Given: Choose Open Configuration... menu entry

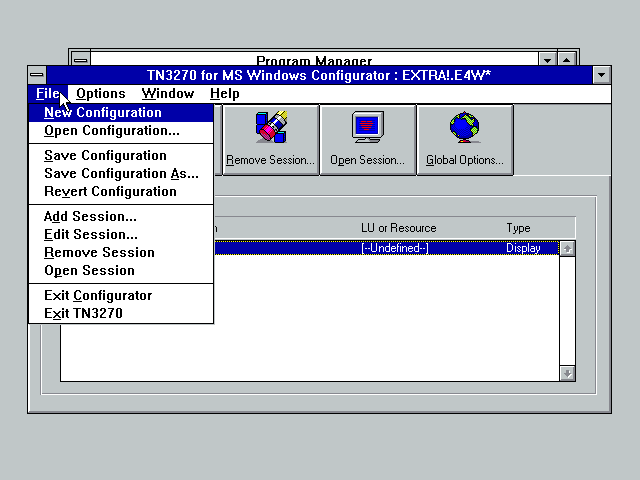Looking at the screenshot, I should click(x=121, y=131).
